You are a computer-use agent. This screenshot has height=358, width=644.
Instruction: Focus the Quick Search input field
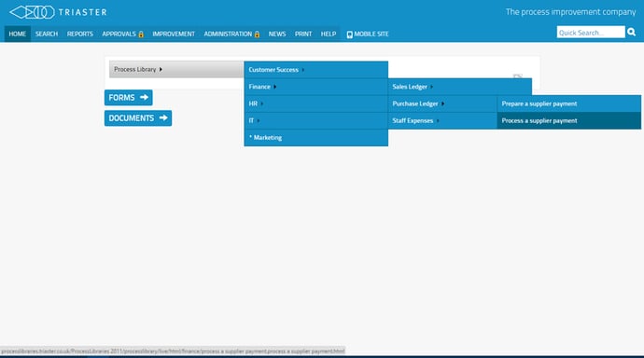pos(591,32)
